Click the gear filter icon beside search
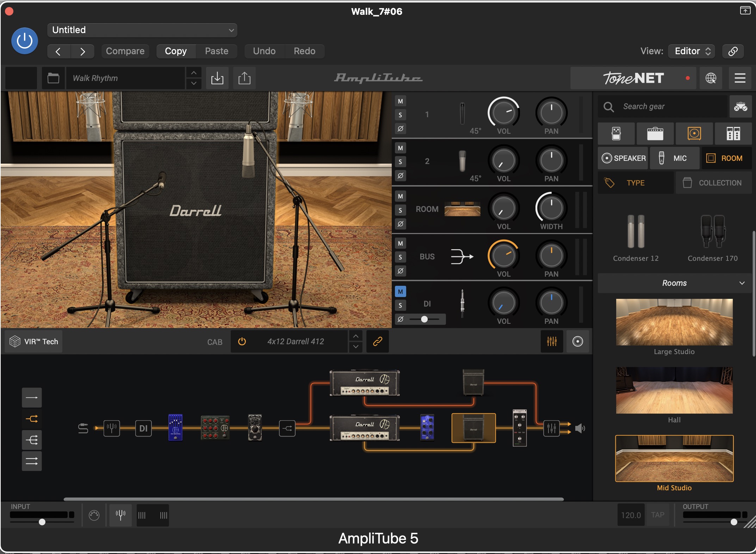 tap(740, 106)
